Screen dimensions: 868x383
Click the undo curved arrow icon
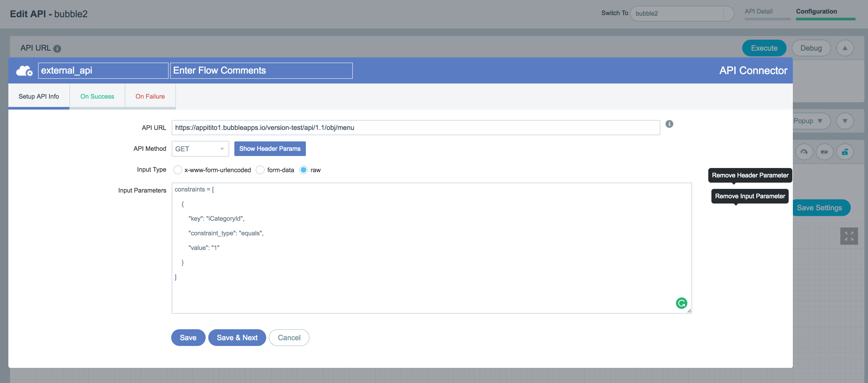tap(804, 152)
